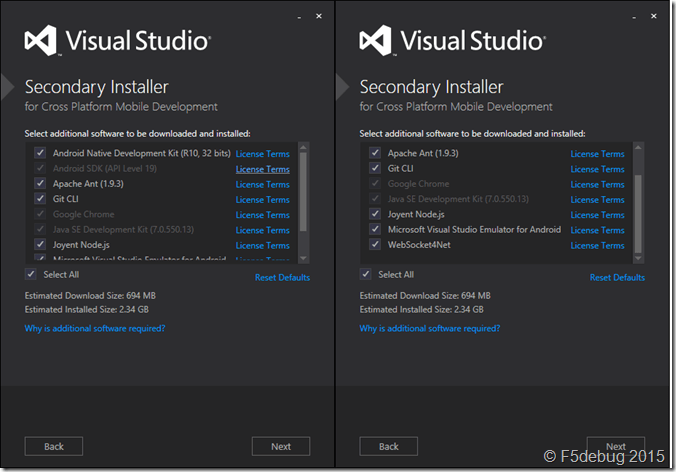Click Next button in right installer
Image resolution: width=676 pixels, height=472 pixels.
616,446
